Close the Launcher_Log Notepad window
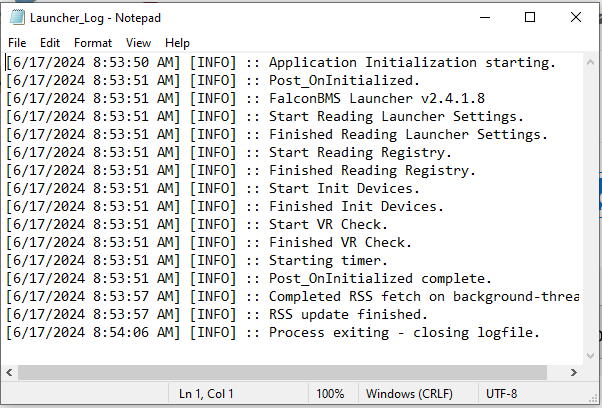 click(576, 17)
